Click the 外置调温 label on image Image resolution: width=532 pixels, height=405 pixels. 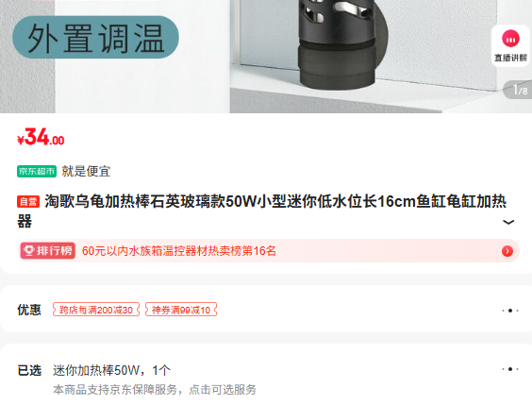click(x=95, y=38)
